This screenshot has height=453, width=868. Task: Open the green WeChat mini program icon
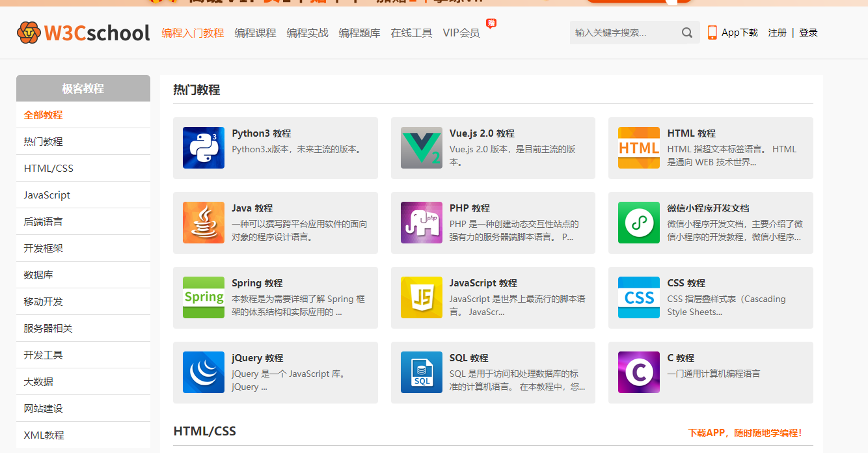click(639, 223)
